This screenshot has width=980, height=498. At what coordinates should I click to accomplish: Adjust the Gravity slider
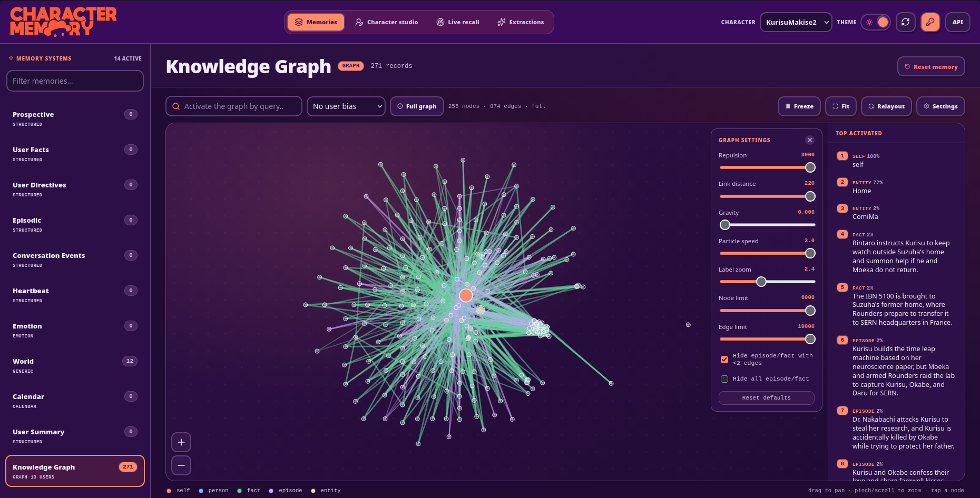[767, 225]
